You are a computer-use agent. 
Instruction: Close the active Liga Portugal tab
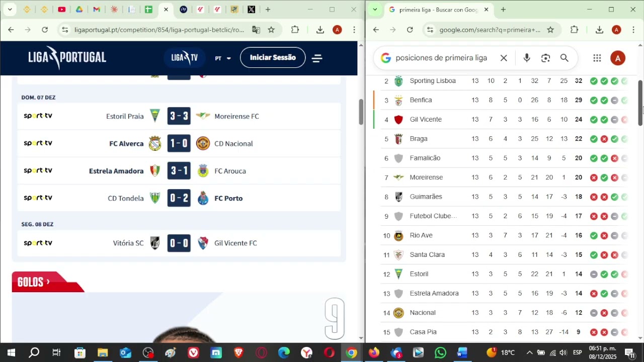click(166, 10)
